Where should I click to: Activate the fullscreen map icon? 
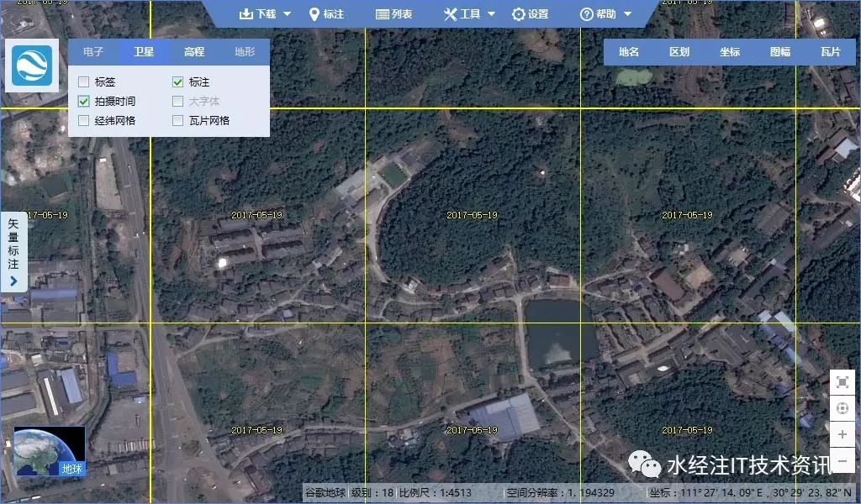(x=843, y=381)
